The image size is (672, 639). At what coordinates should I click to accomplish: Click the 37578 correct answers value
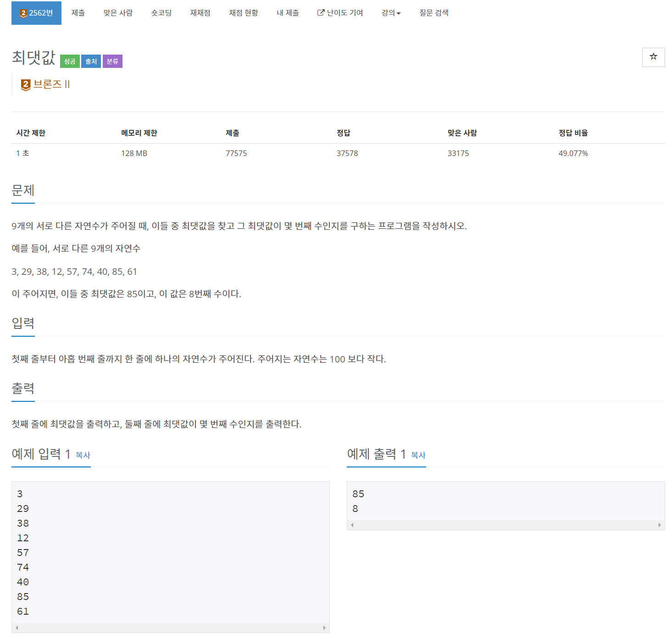347,153
